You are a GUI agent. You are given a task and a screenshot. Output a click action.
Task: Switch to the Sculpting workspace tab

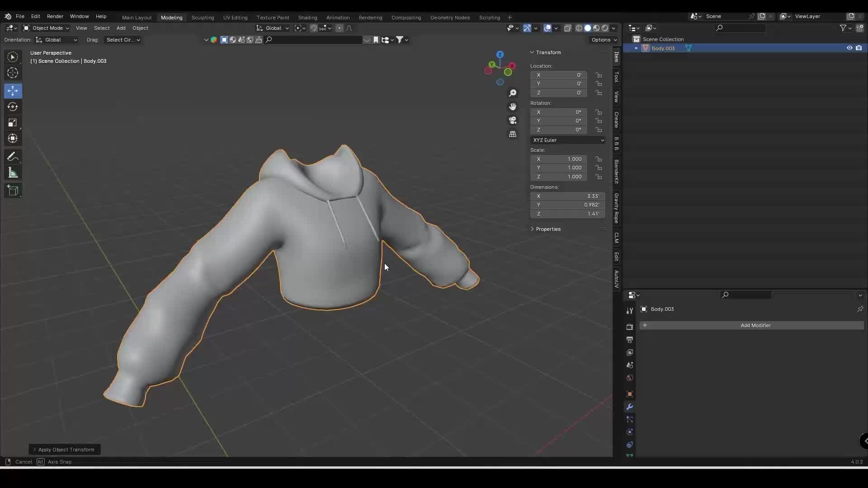203,18
